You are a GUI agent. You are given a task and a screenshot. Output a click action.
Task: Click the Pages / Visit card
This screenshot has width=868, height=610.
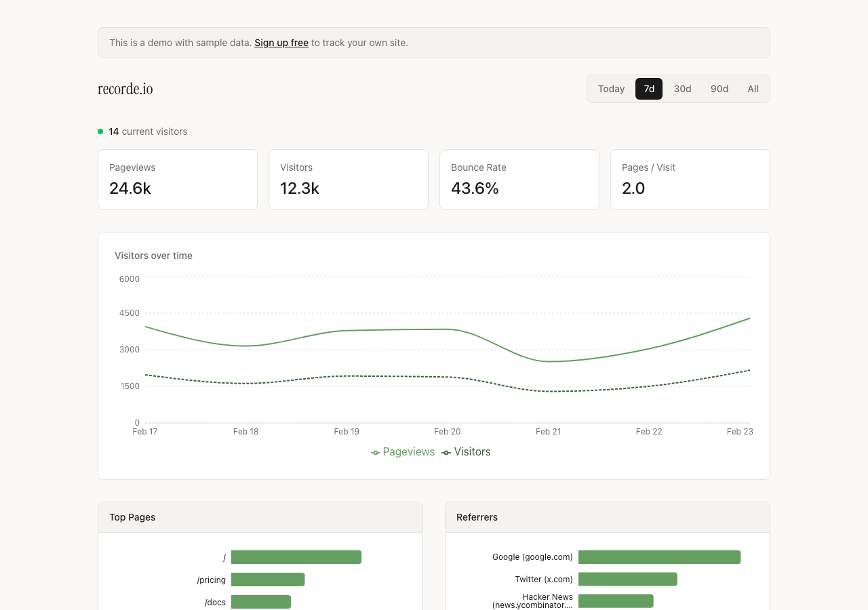tap(690, 180)
